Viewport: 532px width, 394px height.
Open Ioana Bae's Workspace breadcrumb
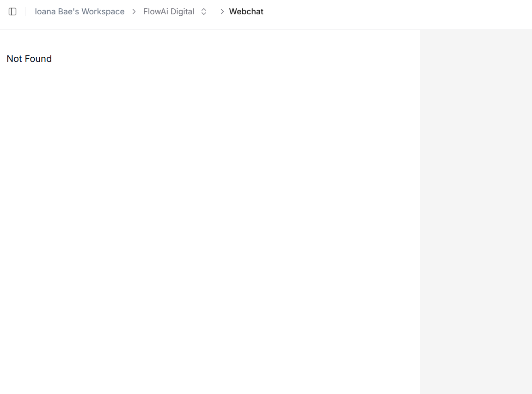(x=79, y=12)
